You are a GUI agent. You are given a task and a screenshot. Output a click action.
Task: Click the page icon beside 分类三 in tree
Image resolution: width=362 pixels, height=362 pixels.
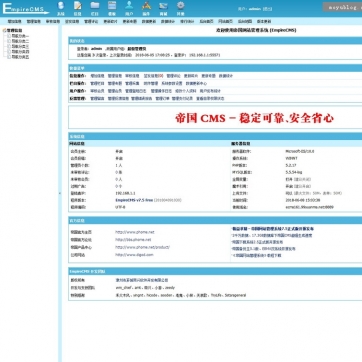click(9, 46)
